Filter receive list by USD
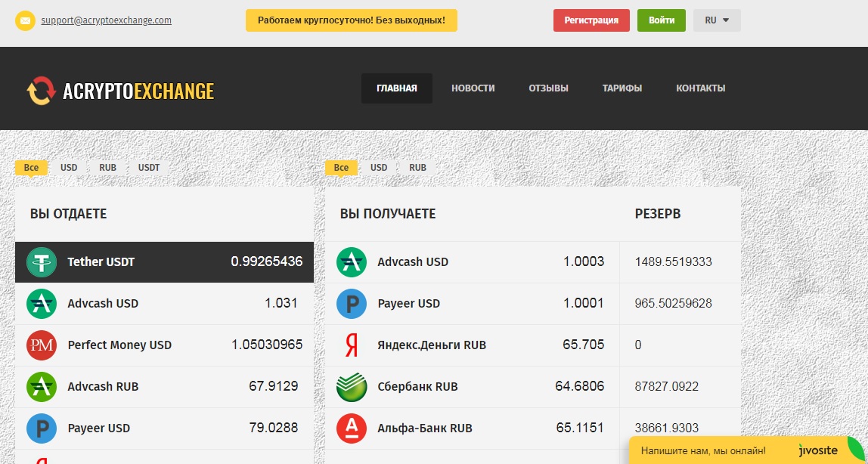The height and width of the screenshot is (464, 868). click(x=379, y=168)
